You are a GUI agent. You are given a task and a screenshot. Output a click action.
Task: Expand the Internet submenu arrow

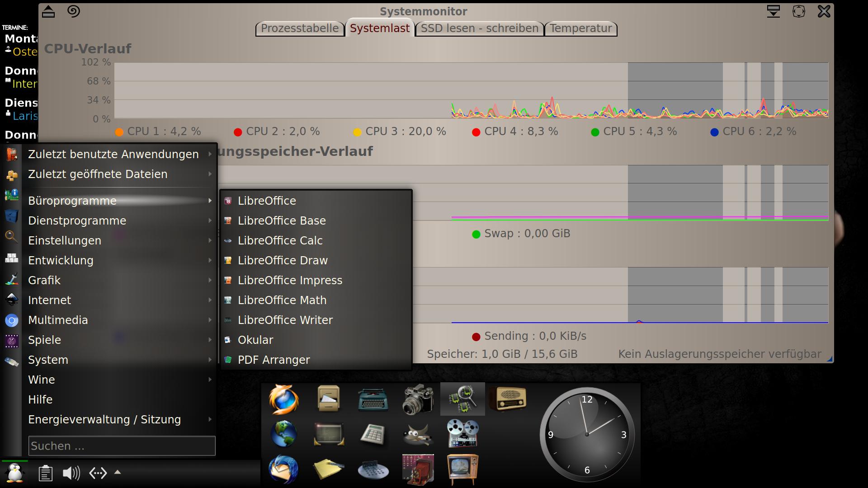click(210, 300)
